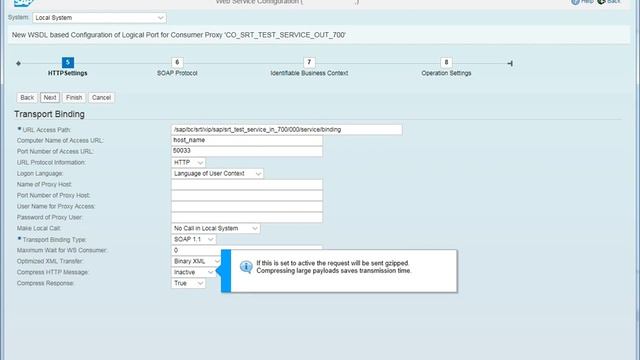Click the Computer Name of Access URL field

tap(247, 140)
